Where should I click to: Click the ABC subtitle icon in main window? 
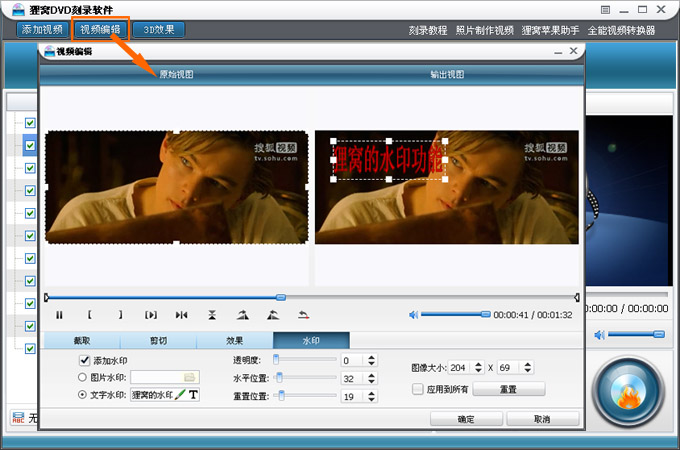click(x=18, y=418)
